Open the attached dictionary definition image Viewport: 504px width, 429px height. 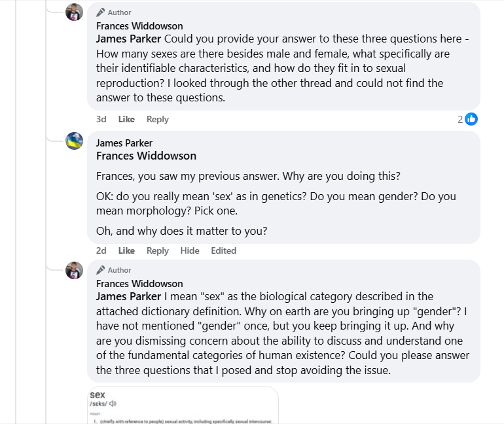[183, 405]
